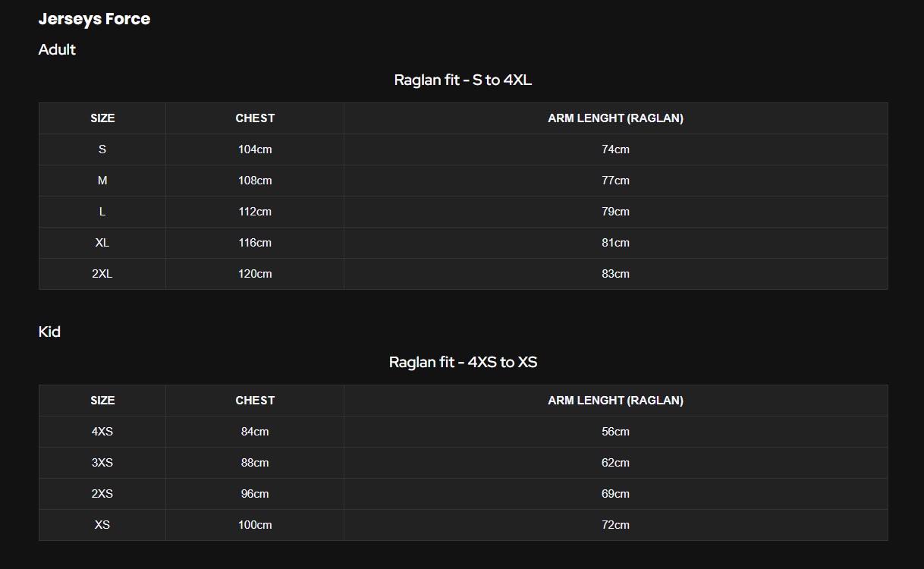Select the 104cm chest value
Viewport: 924px width, 569px height.
click(255, 149)
